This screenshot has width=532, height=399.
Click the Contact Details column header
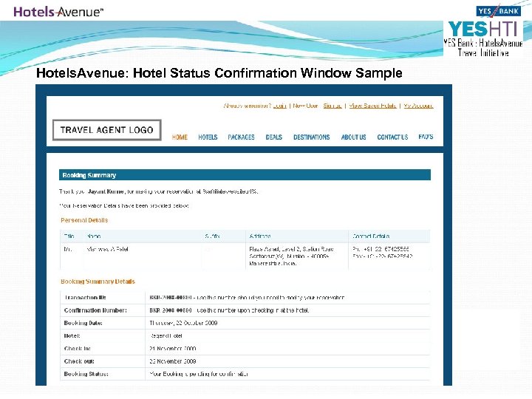click(371, 236)
